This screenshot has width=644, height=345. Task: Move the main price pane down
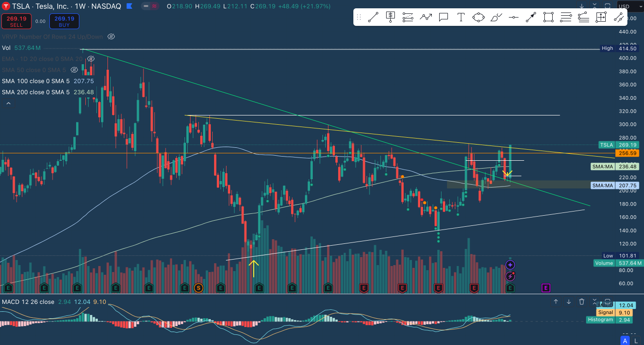tap(582, 6)
